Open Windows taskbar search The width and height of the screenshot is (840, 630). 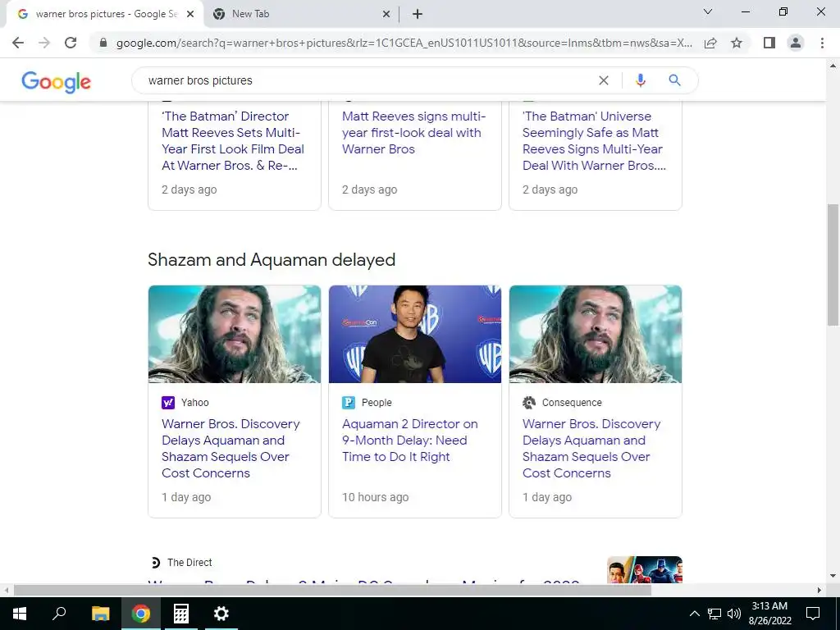pyautogui.click(x=59, y=614)
